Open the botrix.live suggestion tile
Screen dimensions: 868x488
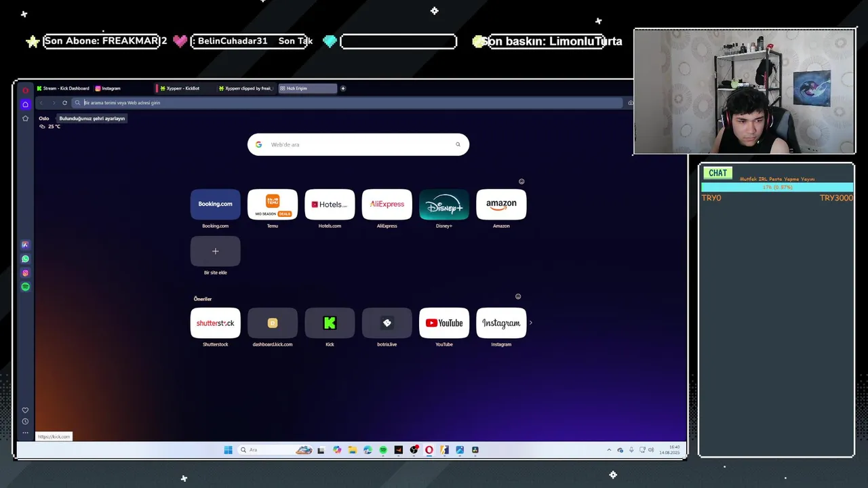[x=387, y=323]
